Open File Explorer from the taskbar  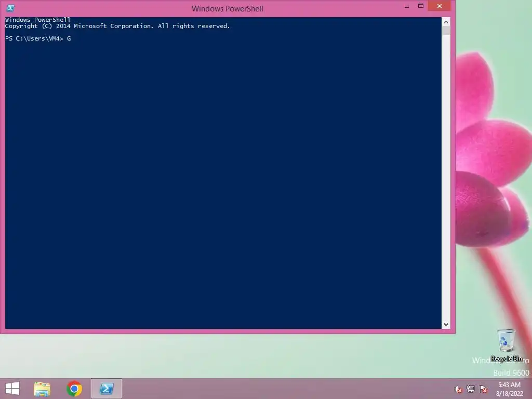tap(42, 389)
